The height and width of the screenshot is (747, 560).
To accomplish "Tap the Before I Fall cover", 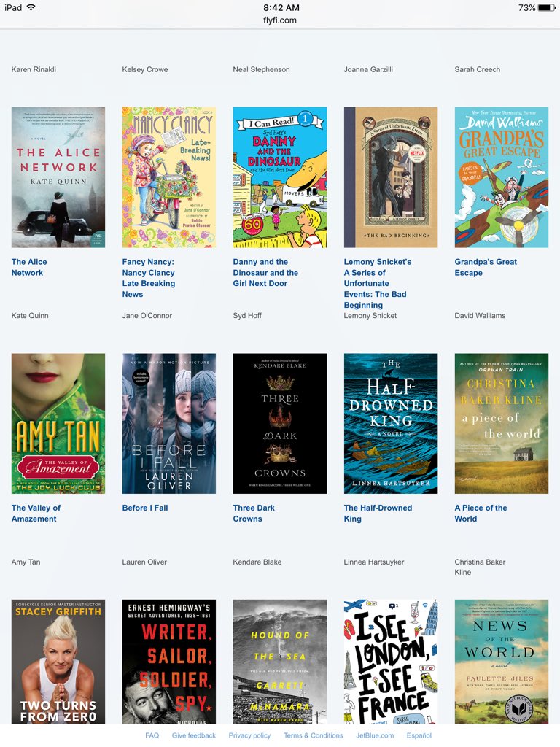I will [169, 424].
